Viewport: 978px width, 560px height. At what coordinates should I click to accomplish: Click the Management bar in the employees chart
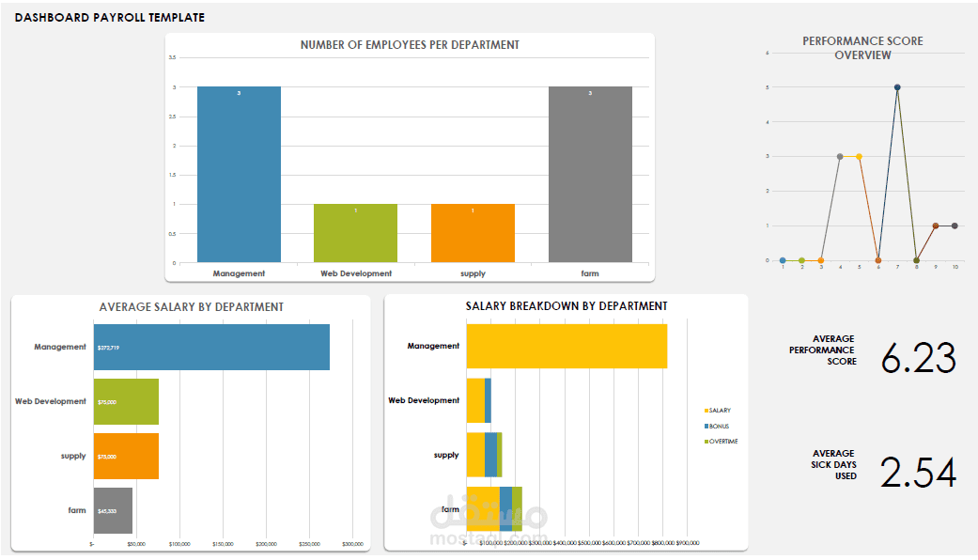pyautogui.click(x=239, y=174)
